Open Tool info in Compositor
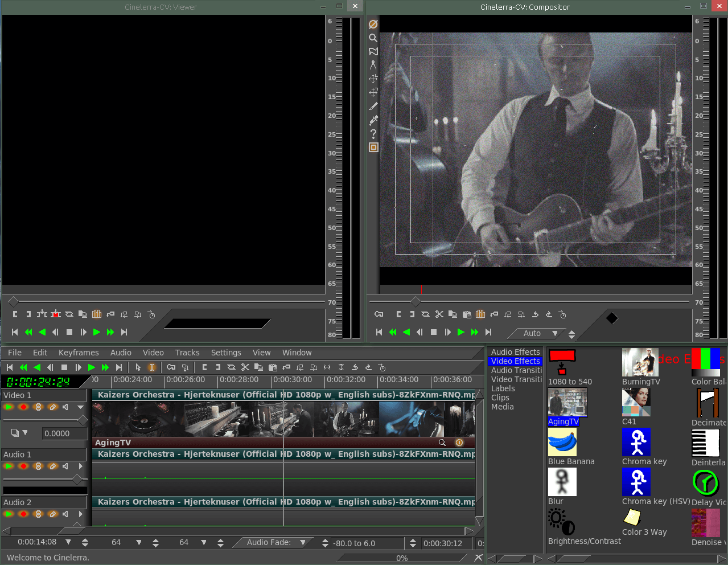Screen dimensions: 728x565 (373, 133)
